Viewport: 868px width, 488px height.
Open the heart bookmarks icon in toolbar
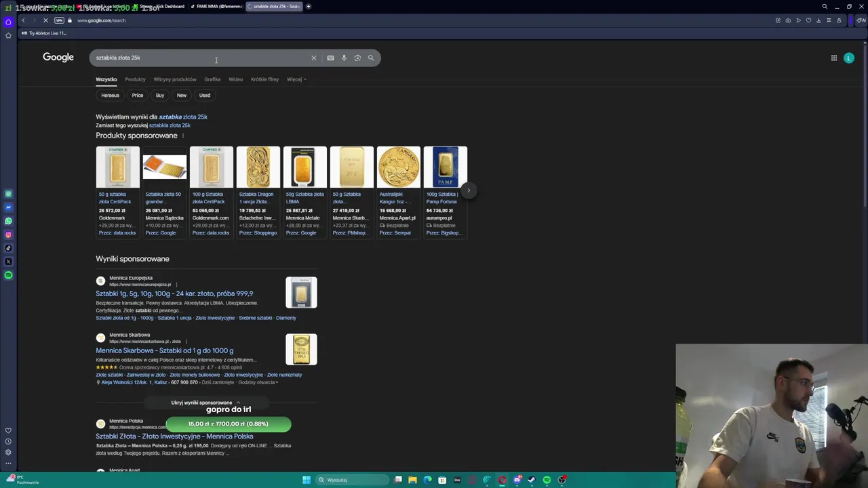808,20
